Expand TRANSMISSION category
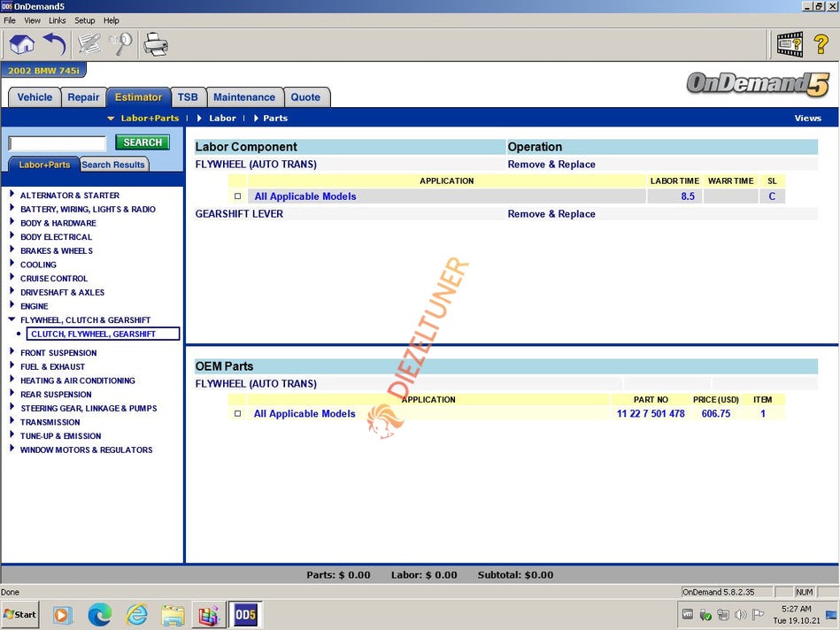This screenshot has width=840, height=630. tap(12, 421)
